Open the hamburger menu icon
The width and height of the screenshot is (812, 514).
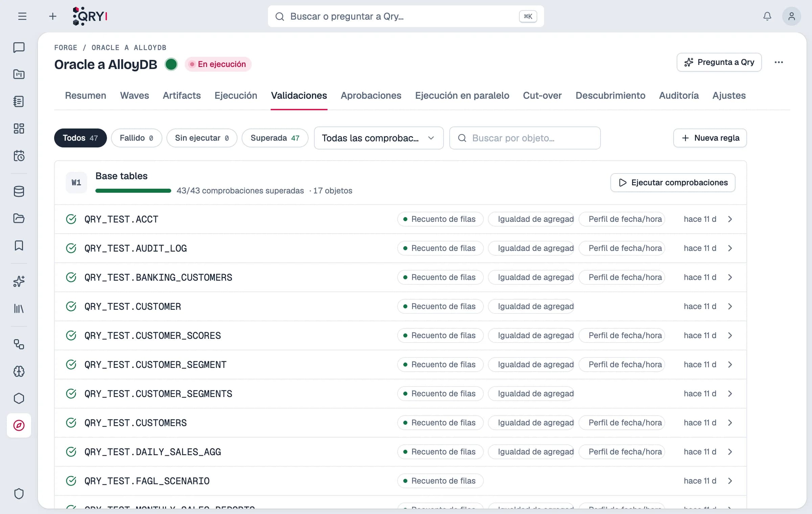click(x=22, y=16)
